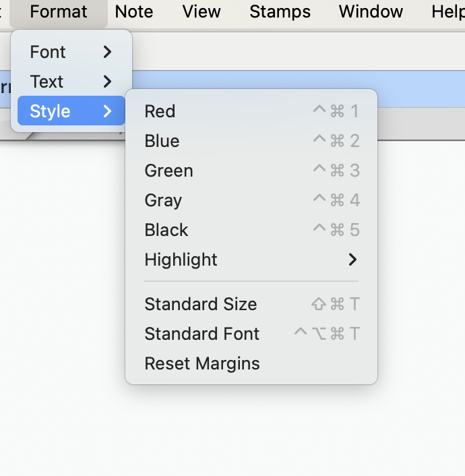Apply the Blue style

[162, 141]
